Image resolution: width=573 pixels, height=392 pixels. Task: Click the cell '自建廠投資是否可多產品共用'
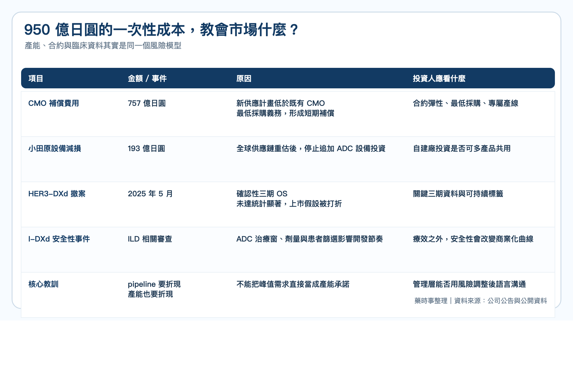coord(462,148)
